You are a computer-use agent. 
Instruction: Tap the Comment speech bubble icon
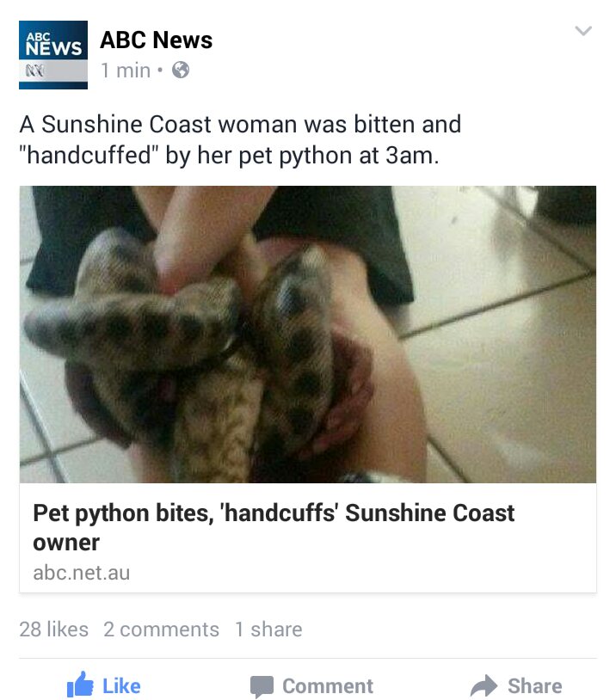[x=262, y=686]
